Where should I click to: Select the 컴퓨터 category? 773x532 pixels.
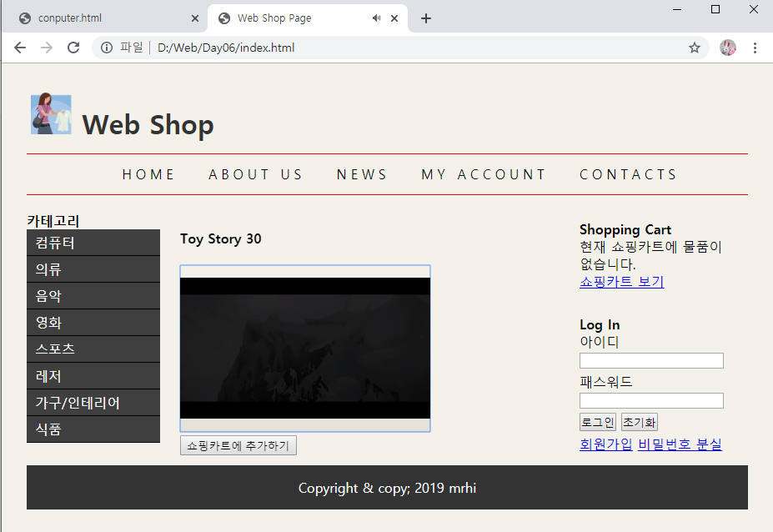coord(93,243)
